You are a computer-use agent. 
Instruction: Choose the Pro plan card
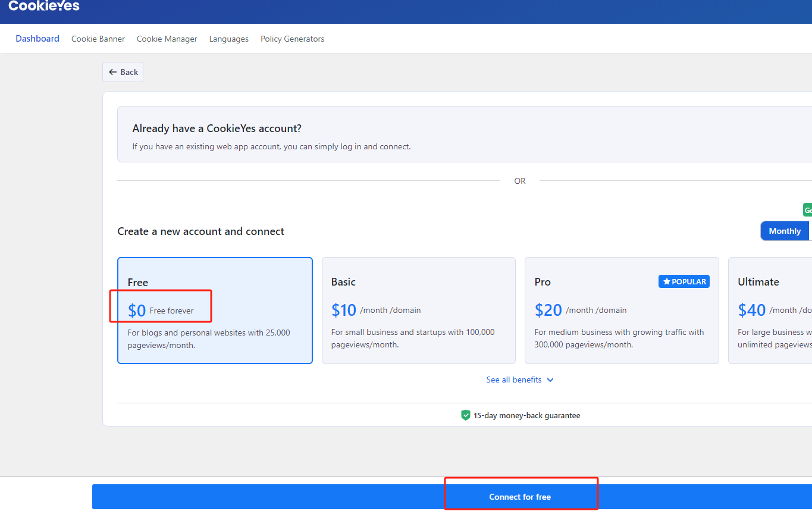(x=622, y=311)
